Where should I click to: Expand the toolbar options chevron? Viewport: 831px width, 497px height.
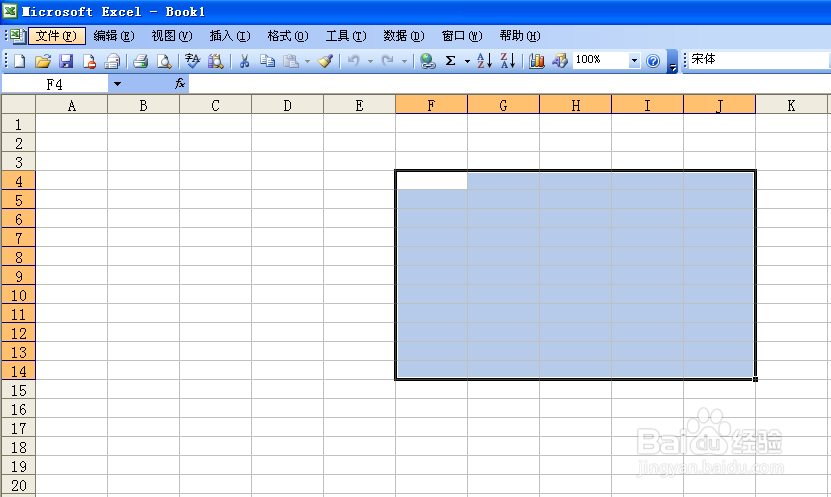(673, 61)
